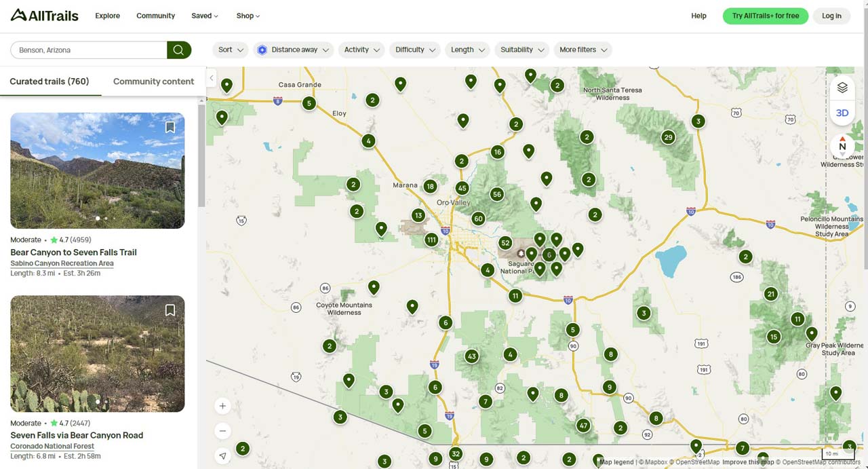Click the 13 trail cluster marker
This screenshot has height=469, width=868.
click(x=418, y=216)
